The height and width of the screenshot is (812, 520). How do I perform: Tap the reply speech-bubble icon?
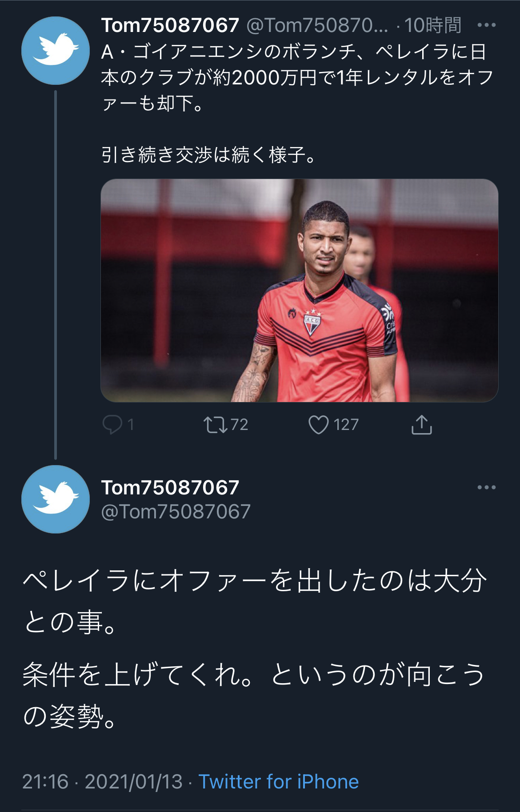point(112,424)
